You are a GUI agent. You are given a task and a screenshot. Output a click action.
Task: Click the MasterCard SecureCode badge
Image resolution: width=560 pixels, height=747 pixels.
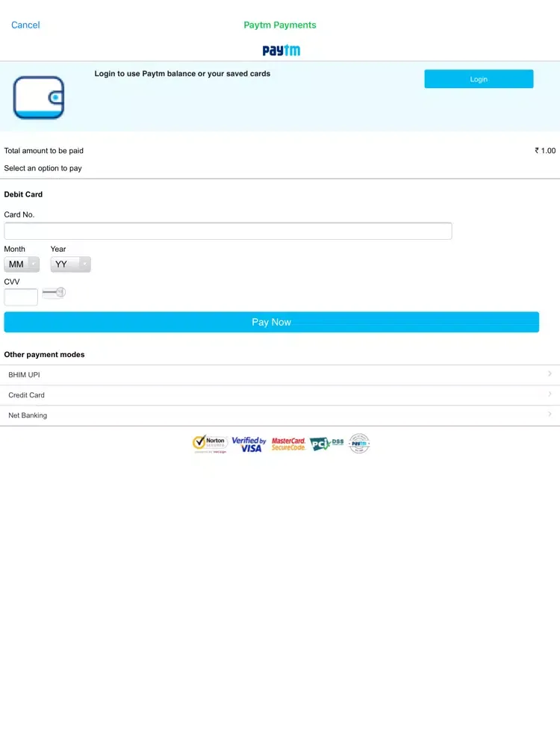pos(289,444)
